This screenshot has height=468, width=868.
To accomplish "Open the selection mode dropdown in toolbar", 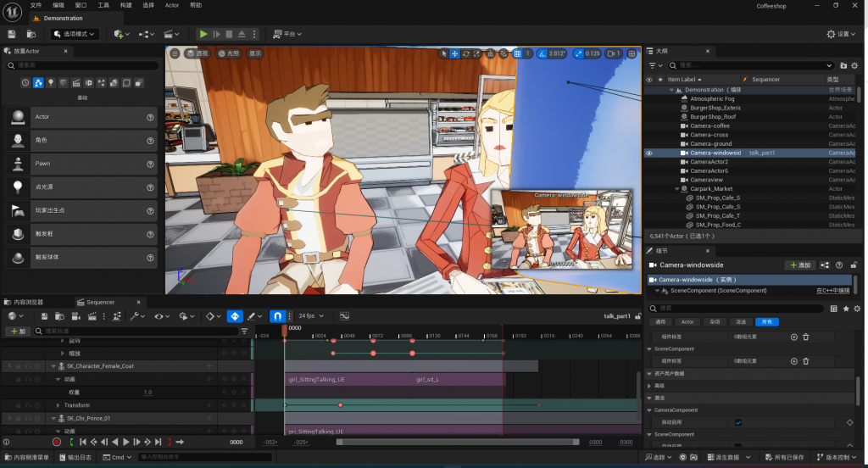I will (x=75, y=35).
